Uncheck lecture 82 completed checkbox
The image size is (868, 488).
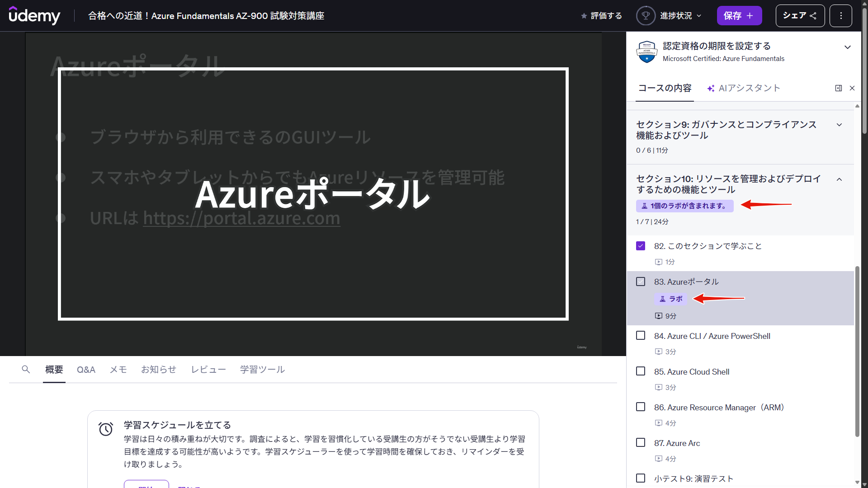641,246
